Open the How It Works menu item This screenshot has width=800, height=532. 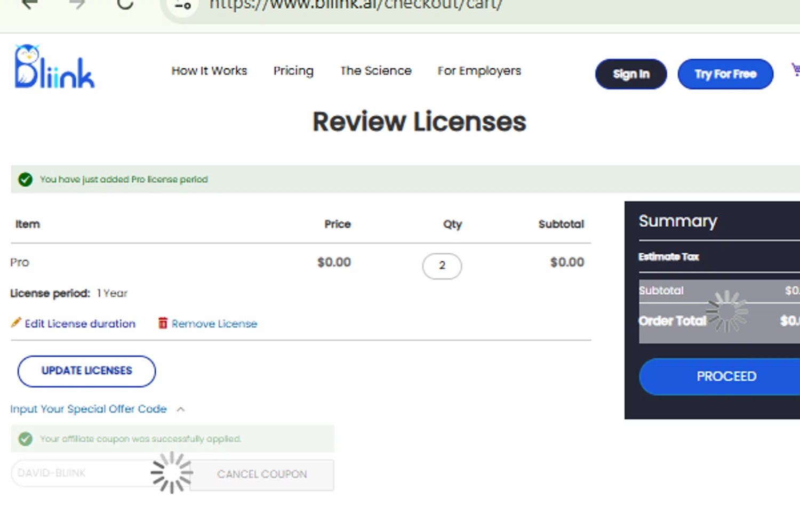tap(209, 71)
